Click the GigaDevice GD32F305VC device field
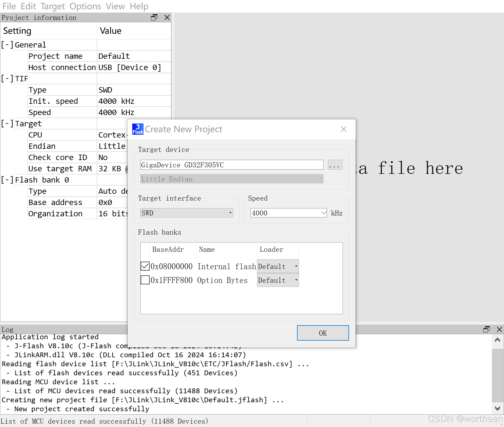The image size is (504, 427). click(232, 165)
